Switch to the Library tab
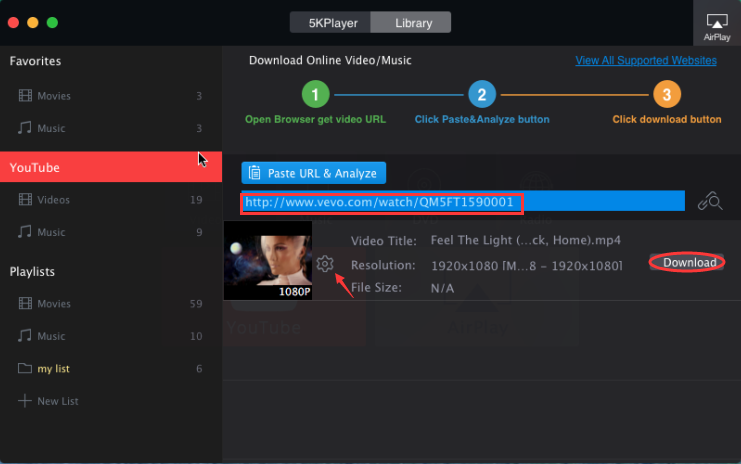The image size is (741, 464). coord(410,22)
